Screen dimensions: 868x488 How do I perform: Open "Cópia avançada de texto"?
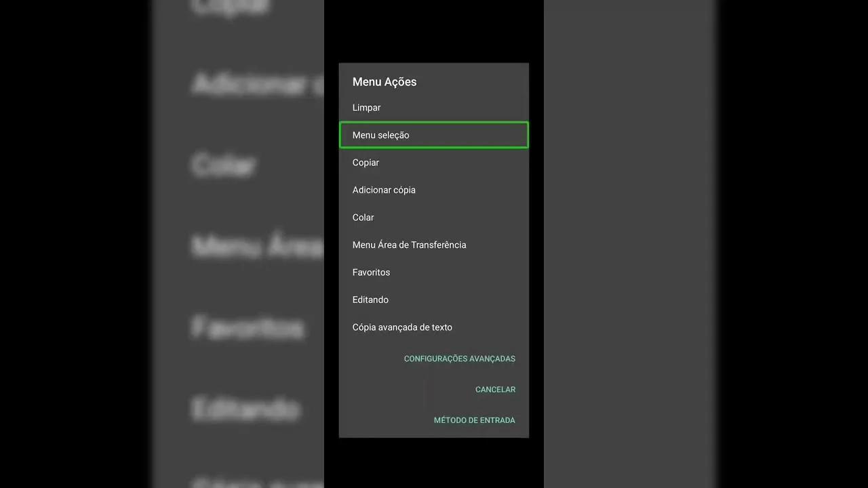point(401,327)
